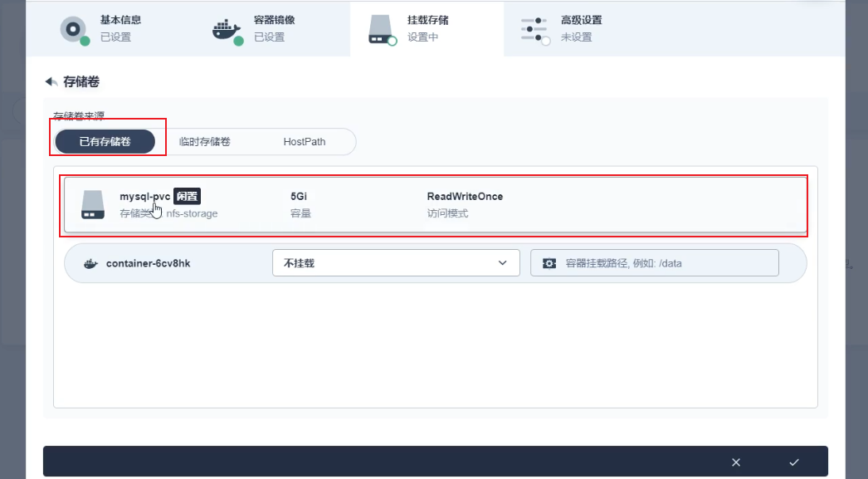
Task: Click the 访问模式 label
Action: click(447, 213)
